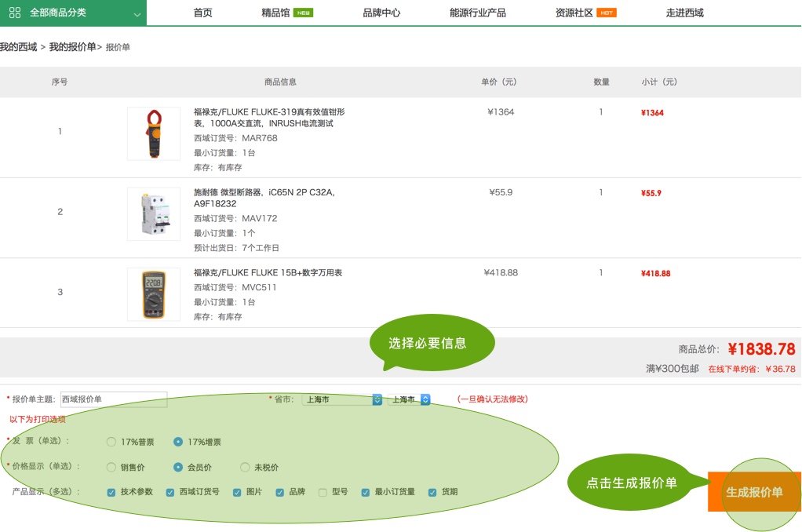Go to 品牌中心 in the navigation bar

(381, 13)
